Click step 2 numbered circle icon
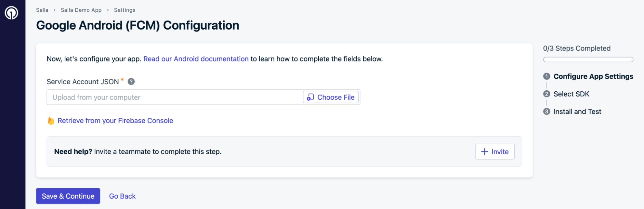This screenshot has height=209, width=644. point(547,94)
